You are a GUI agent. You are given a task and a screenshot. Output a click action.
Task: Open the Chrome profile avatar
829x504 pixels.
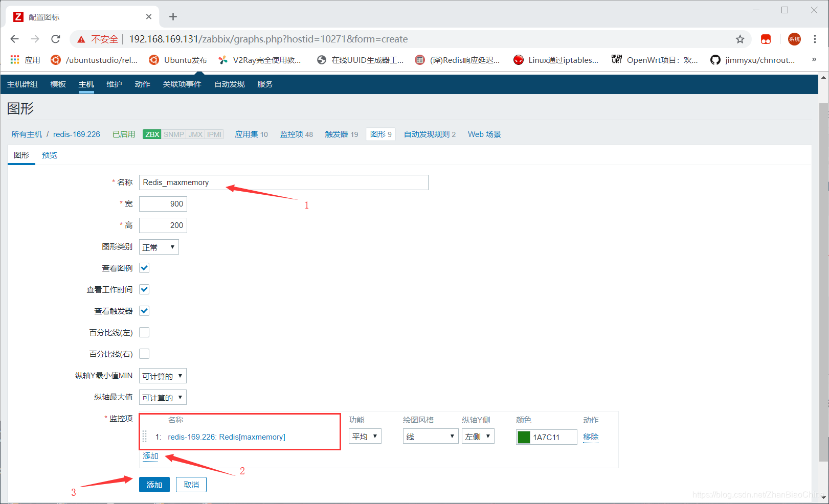(794, 39)
